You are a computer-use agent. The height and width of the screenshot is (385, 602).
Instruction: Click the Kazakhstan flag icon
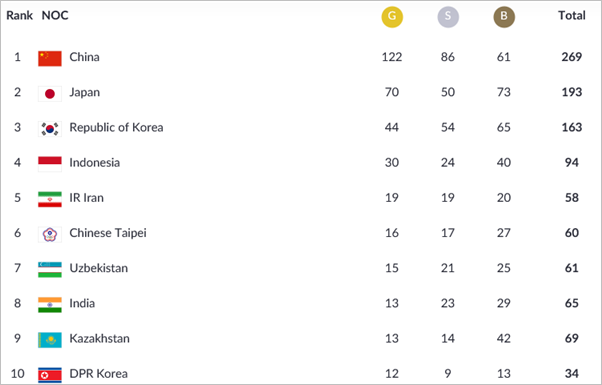tap(50, 340)
